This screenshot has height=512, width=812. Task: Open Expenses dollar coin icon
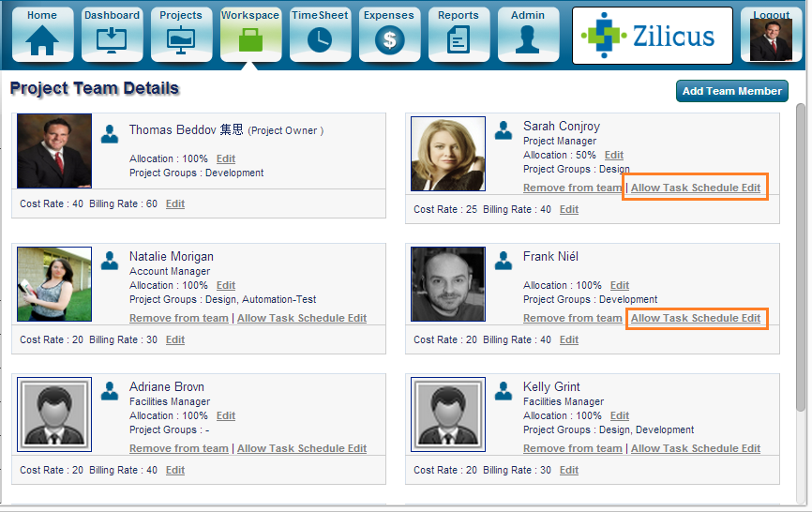(389, 40)
